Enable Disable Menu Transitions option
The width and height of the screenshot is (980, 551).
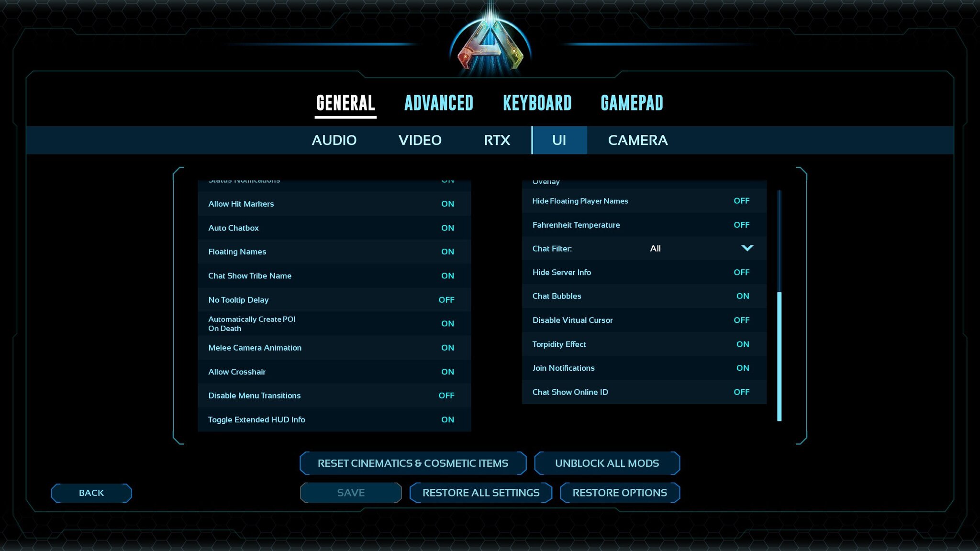[446, 396]
